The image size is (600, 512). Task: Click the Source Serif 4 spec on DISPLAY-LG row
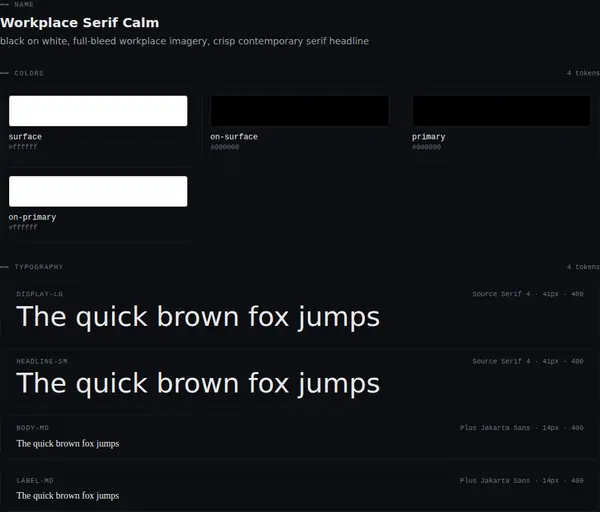528,294
